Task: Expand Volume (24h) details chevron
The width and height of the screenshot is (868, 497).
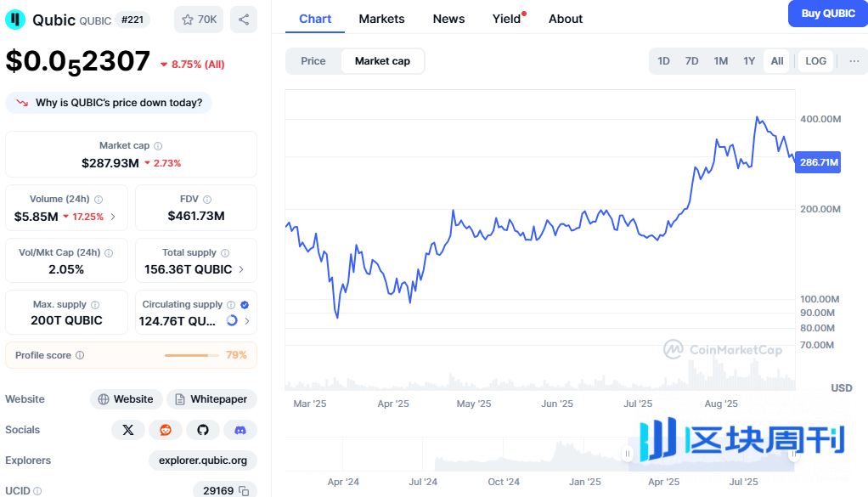Action: click(x=113, y=217)
